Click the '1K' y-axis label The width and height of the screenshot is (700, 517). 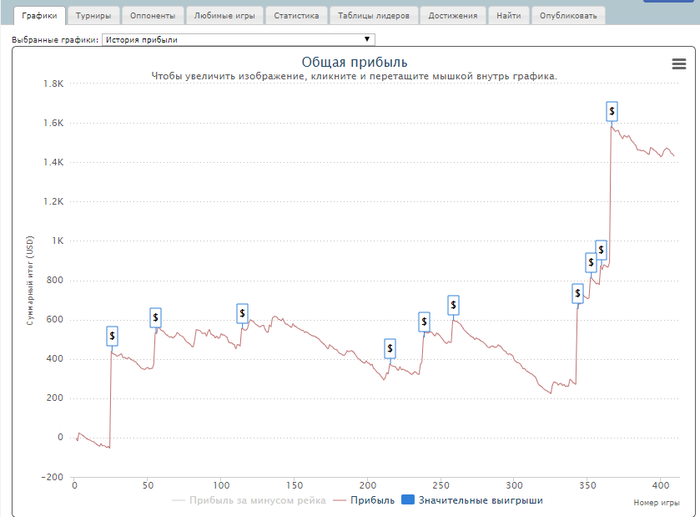[x=58, y=241]
